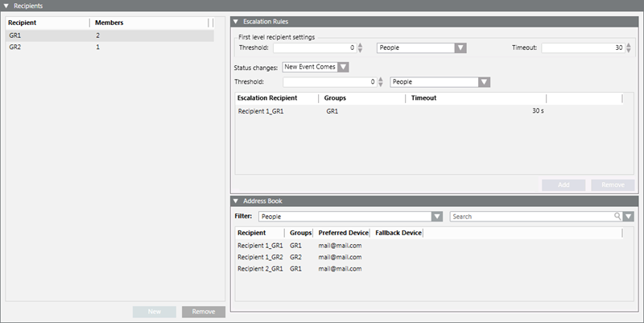Open the search options arrow in Address Book
This screenshot has width=644, height=323.
(629, 217)
